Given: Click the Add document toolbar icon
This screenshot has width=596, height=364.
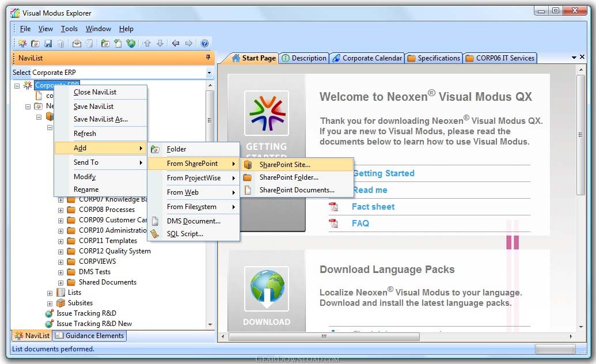Looking at the screenshot, I should (x=118, y=43).
